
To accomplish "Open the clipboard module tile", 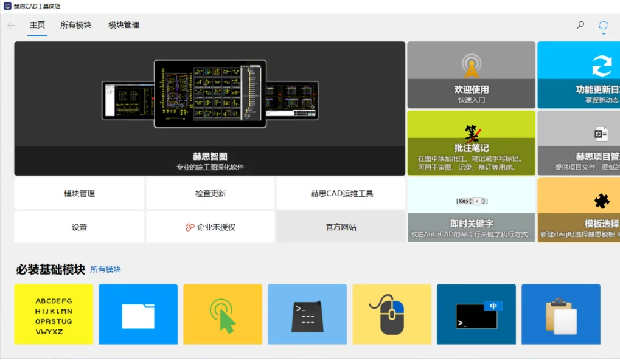I will point(560,314).
